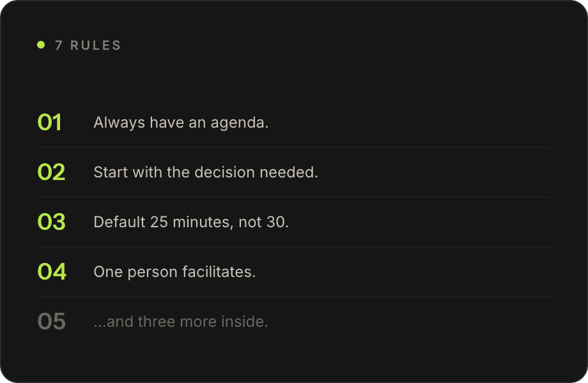Click the numeral '7' in the header
588x383 pixels.
pos(59,45)
